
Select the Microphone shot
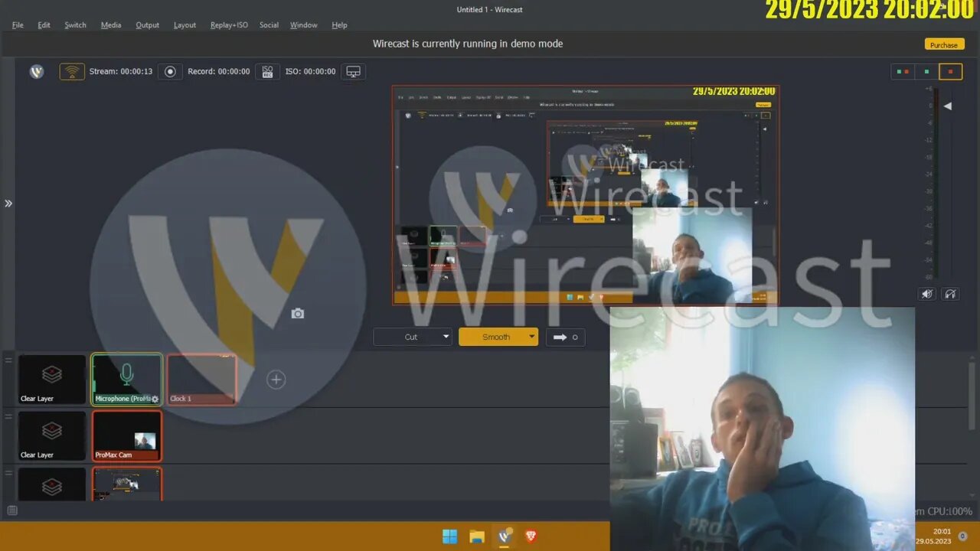point(127,380)
